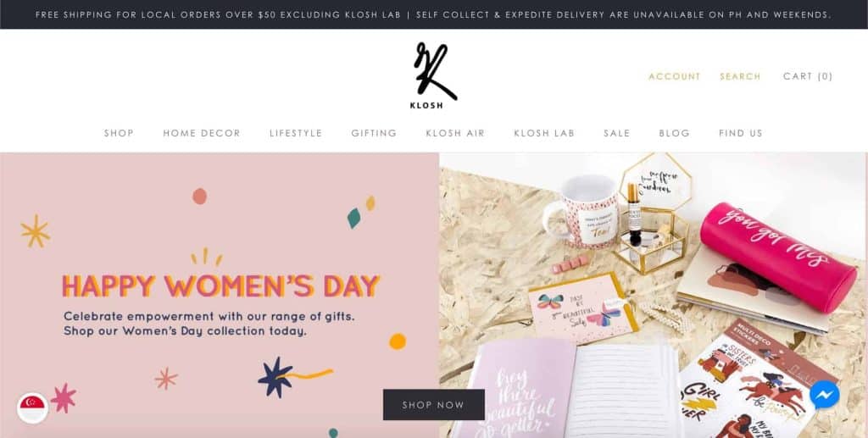Click the Singapore flag country selector

pyautogui.click(x=33, y=408)
